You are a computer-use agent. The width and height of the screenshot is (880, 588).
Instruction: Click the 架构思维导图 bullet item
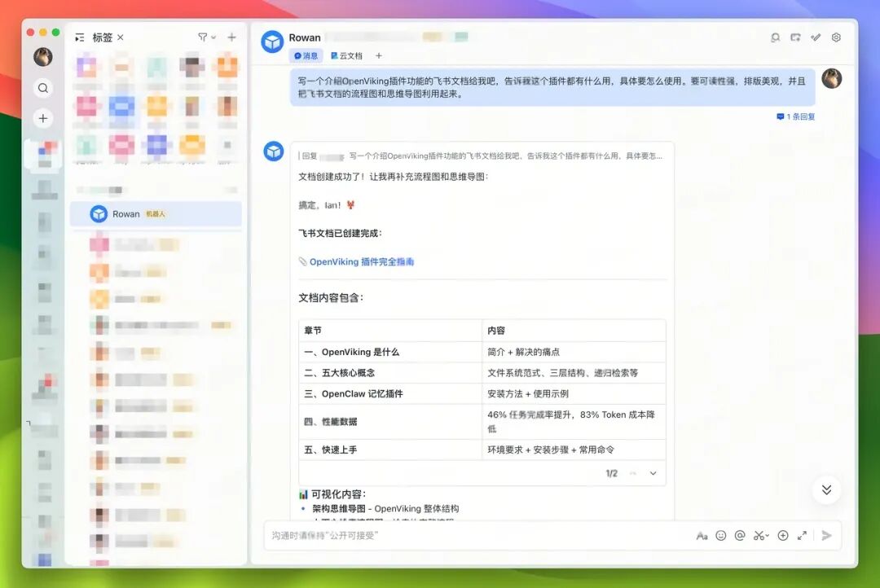coord(385,509)
